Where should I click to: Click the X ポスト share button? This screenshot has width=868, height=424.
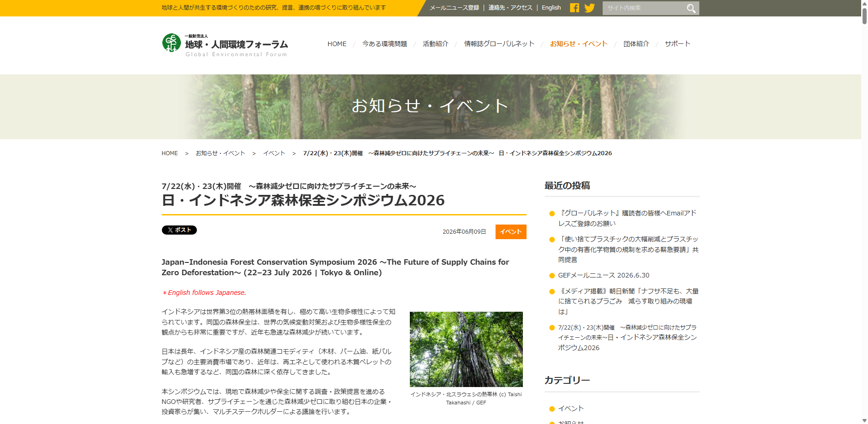pos(179,230)
